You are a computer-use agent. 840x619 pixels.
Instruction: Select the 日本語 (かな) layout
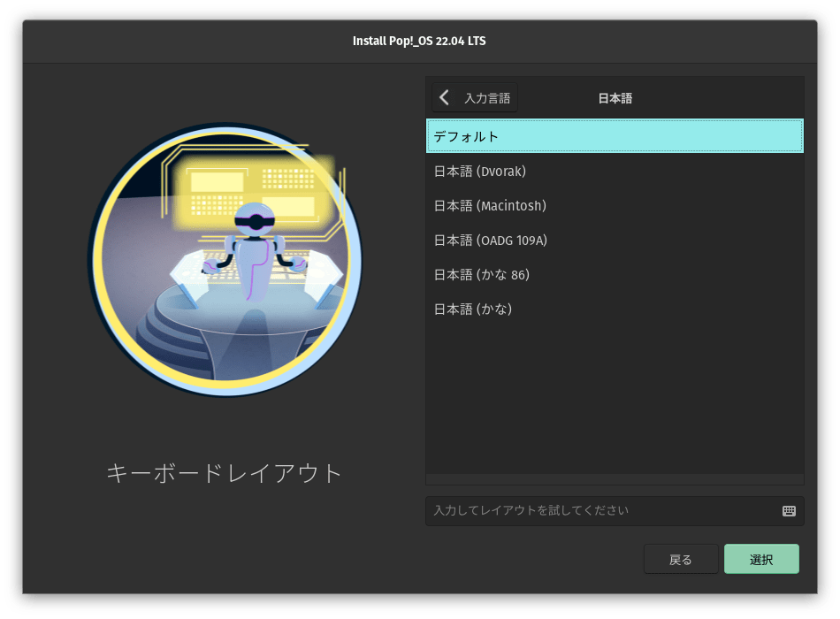tap(615, 309)
